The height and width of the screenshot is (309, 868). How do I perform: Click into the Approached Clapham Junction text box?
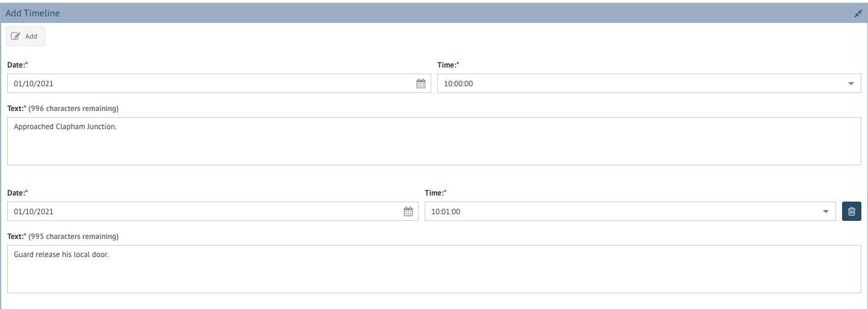pyautogui.click(x=434, y=141)
